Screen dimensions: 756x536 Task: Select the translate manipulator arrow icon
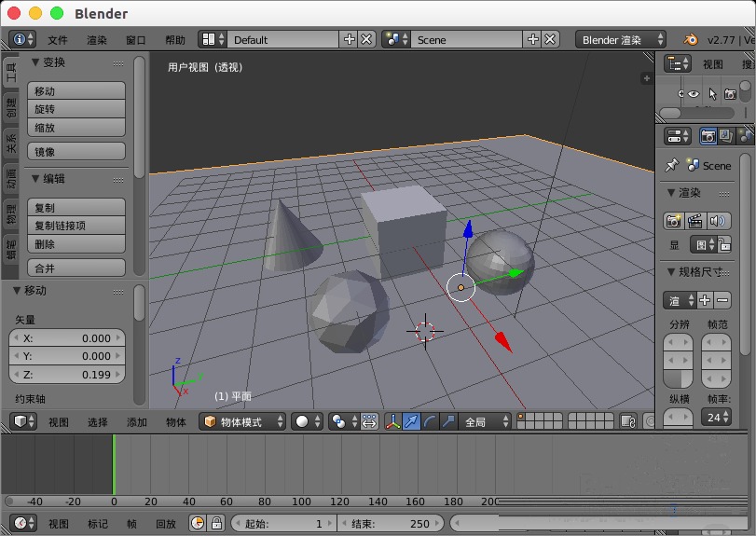coord(411,421)
